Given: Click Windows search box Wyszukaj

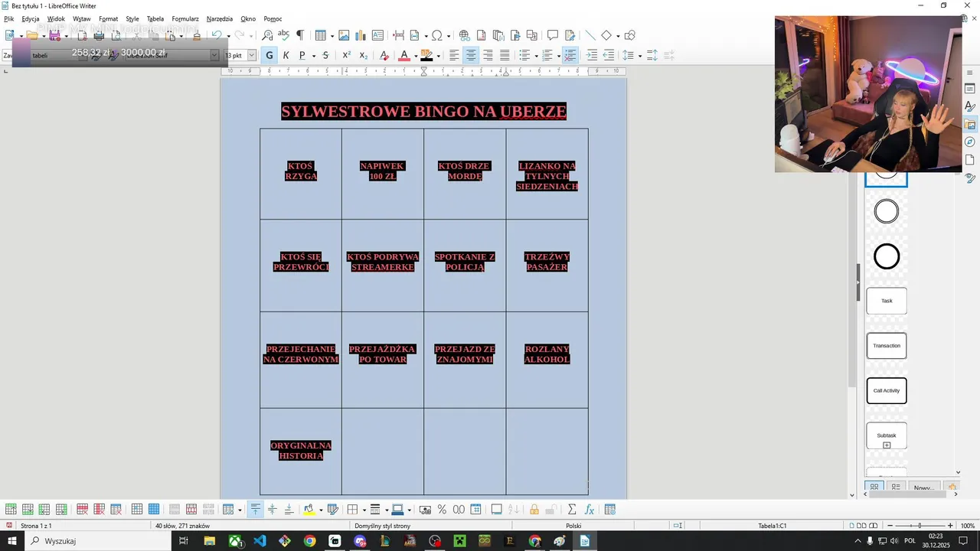Looking at the screenshot, I should (96, 541).
